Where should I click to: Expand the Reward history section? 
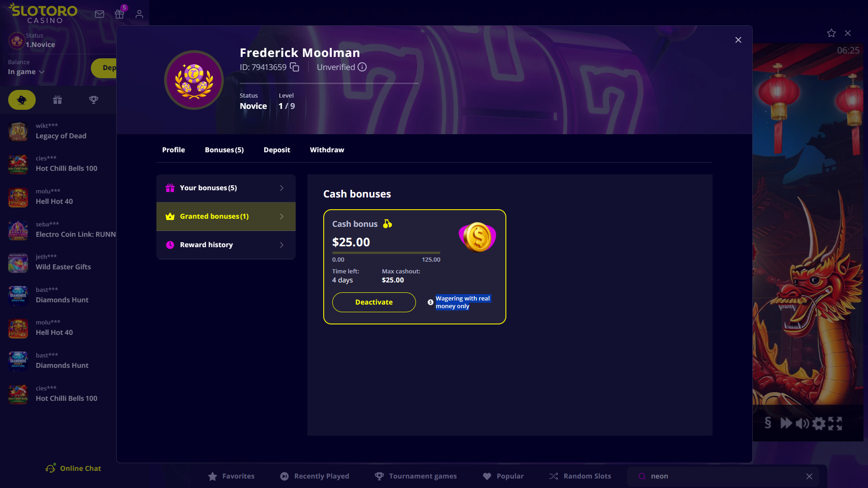(x=226, y=245)
